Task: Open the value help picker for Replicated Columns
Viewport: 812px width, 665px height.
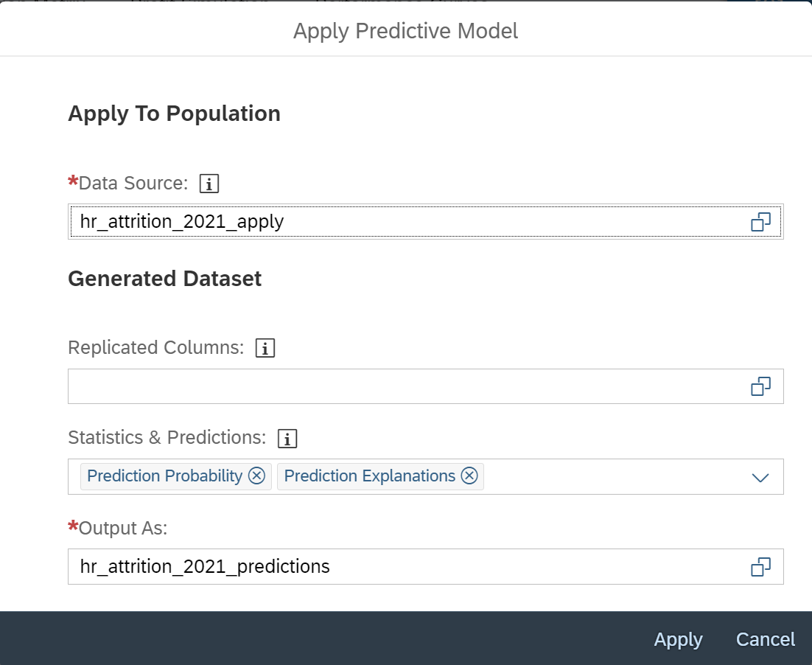Action: pyautogui.click(x=760, y=386)
